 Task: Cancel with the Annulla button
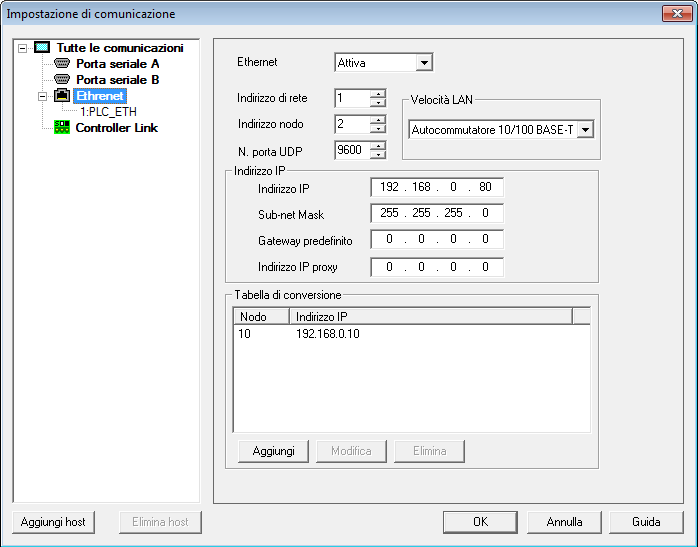coord(564,522)
